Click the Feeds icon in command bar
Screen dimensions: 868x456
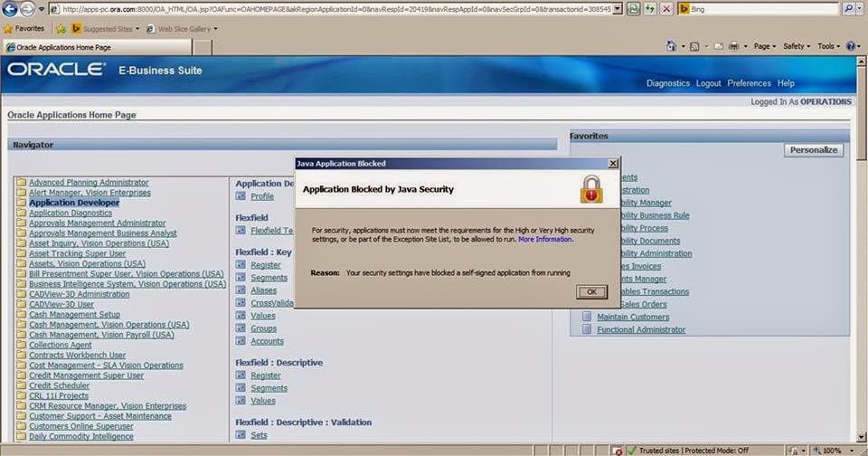(x=694, y=46)
